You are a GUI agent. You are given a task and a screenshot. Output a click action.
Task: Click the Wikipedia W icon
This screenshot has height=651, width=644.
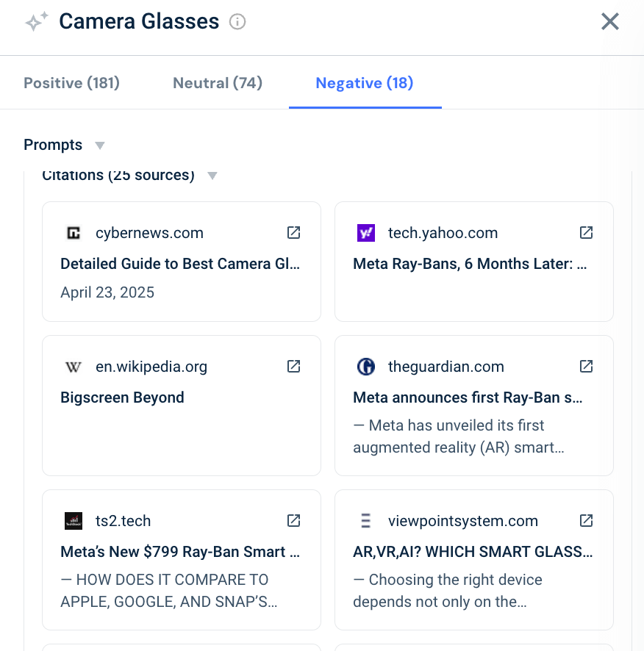(73, 366)
